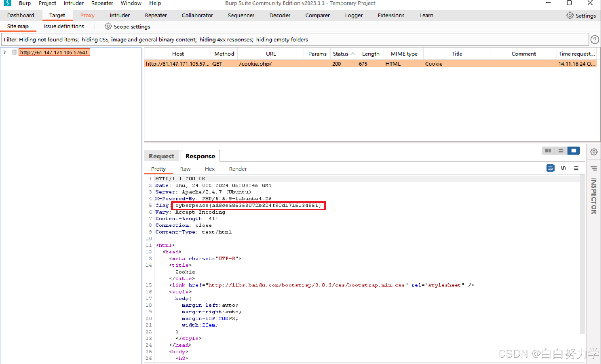Viewport: 601px width, 364px height.
Task: Switch to side-by-side horizontal layout icon
Action: click(x=548, y=151)
